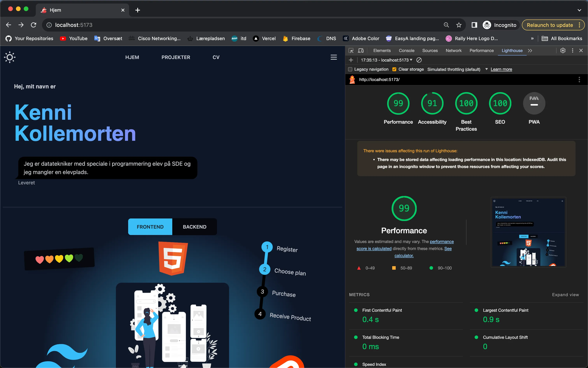588x368 pixels.
Task: Show more DevTools tabs chevron
Action: tap(530, 50)
